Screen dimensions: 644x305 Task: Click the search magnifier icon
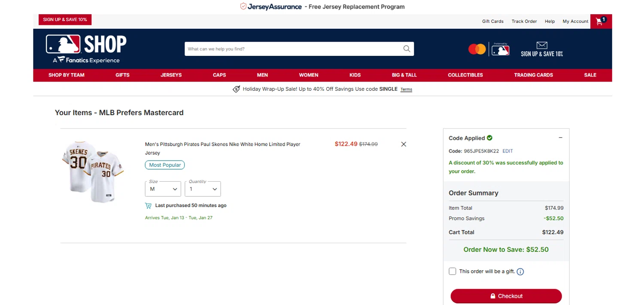pos(407,49)
